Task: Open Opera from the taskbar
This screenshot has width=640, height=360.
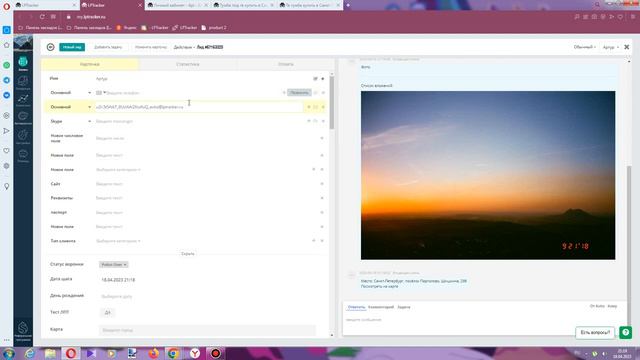Action: (71, 353)
